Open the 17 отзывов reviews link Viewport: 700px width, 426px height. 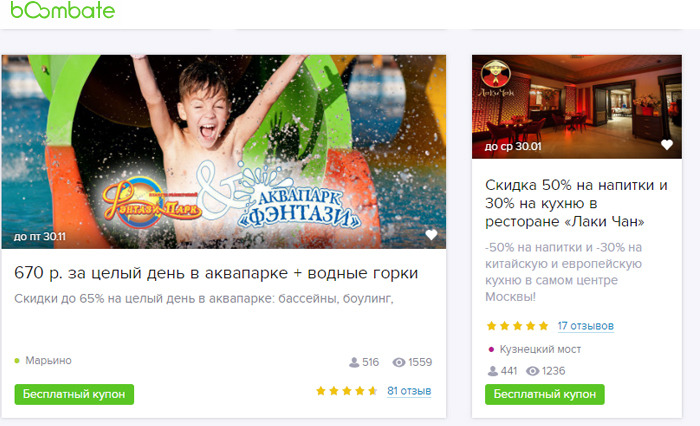(x=585, y=326)
